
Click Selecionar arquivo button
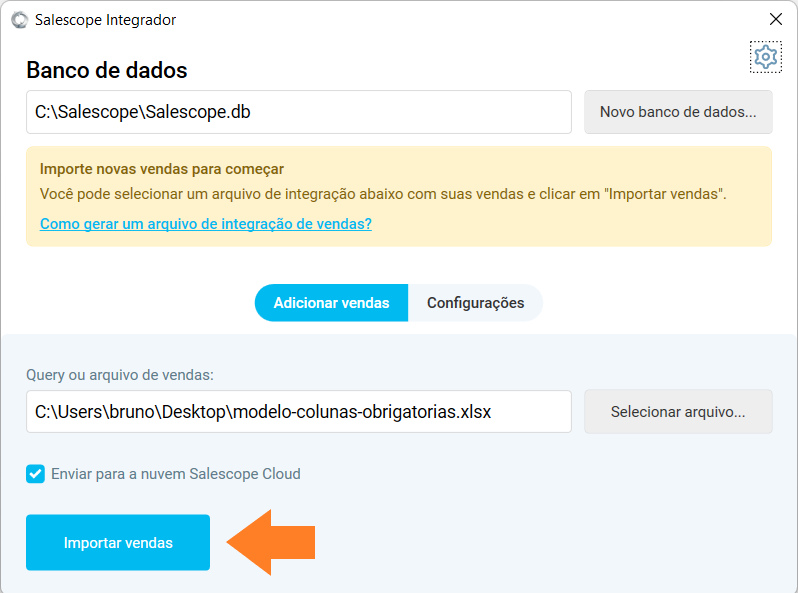(x=678, y=412)
